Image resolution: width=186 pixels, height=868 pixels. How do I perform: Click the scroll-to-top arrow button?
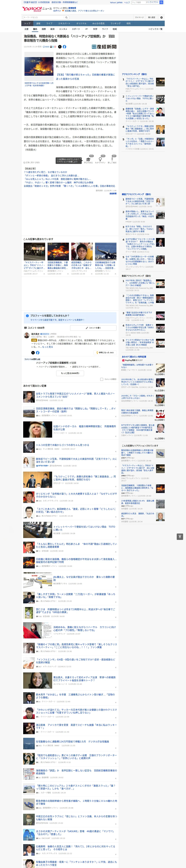(180, 536)
